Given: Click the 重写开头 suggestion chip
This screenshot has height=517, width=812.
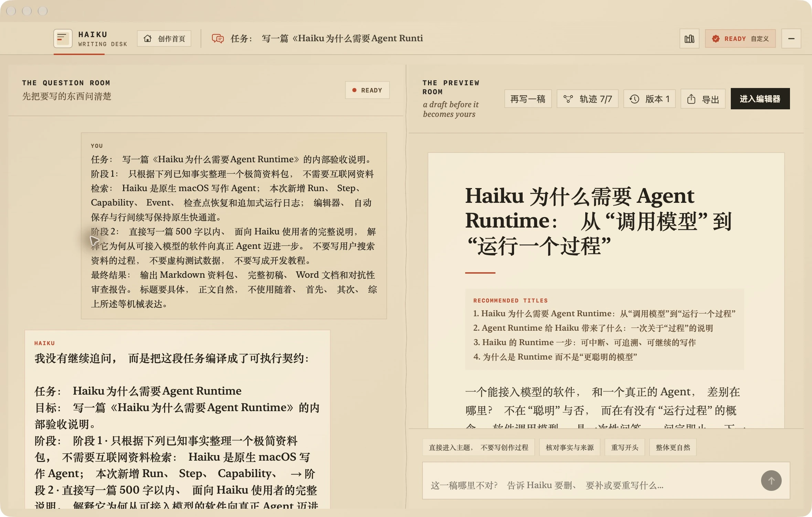Looking at the screenshot, I should (624, 447).
